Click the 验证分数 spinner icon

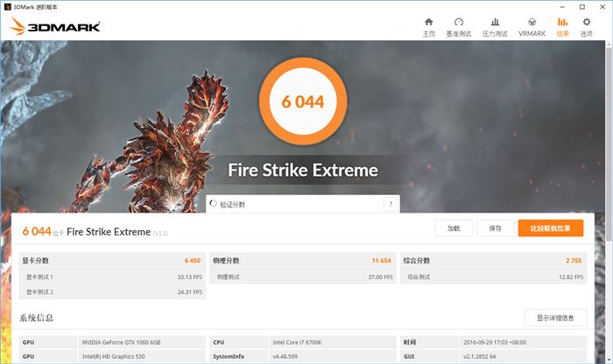[213, 204]
